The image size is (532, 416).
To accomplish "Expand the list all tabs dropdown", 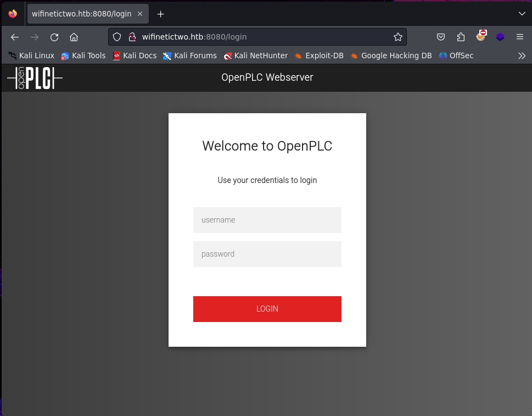I will (x=522, y=14).
